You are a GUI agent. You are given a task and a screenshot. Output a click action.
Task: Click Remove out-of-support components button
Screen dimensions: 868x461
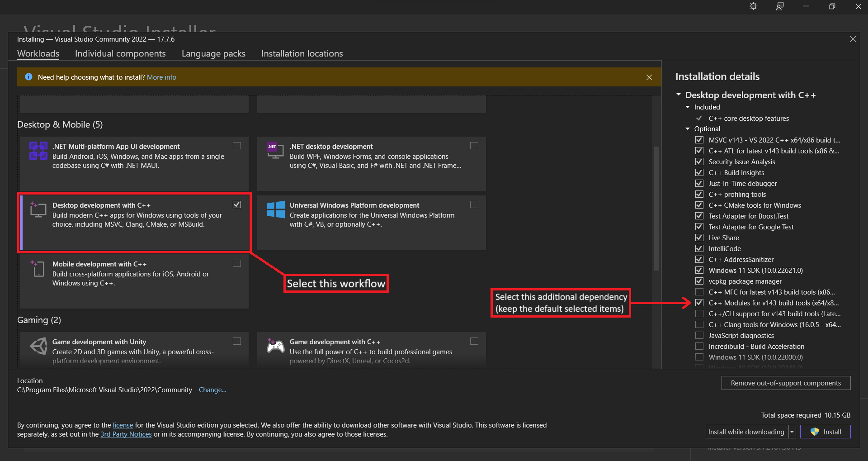click(x=786, y=383)
